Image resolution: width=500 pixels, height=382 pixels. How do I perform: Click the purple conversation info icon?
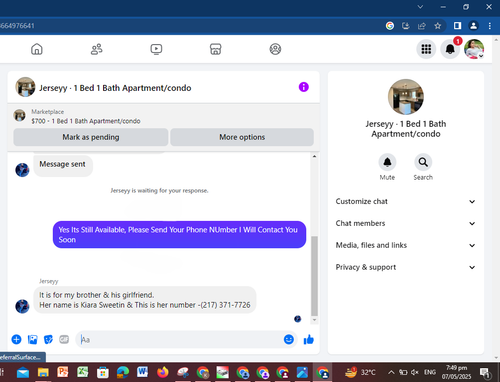click(x=303, y=87)
